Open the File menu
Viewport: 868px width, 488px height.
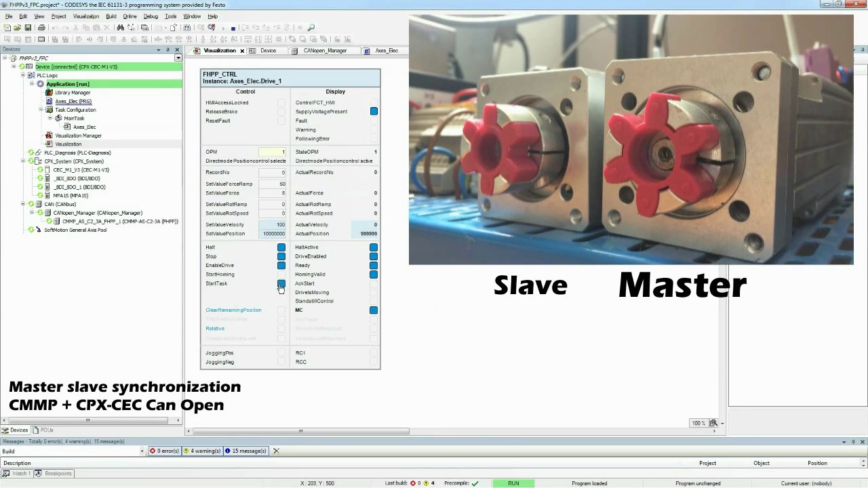pyautogui.click(x=9, y=16)
